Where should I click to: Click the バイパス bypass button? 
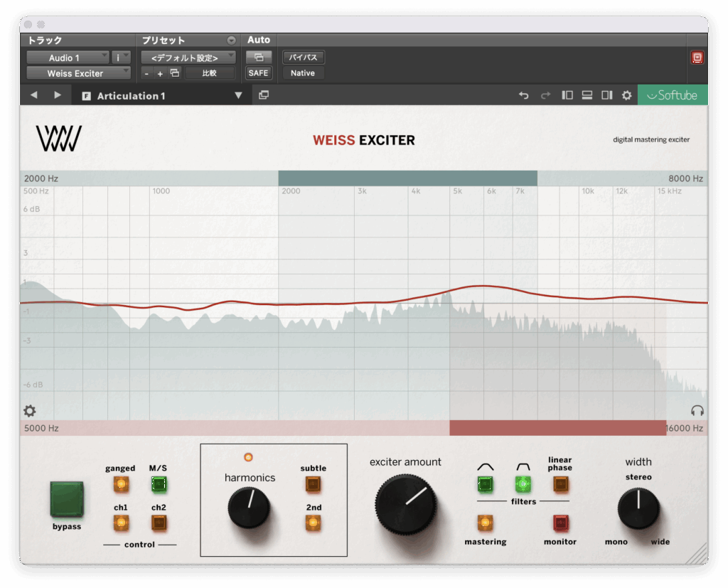pos(303,58)
